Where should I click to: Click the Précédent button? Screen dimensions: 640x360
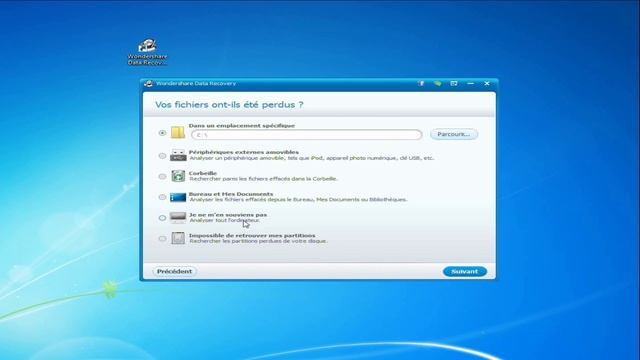click(174, 271)
